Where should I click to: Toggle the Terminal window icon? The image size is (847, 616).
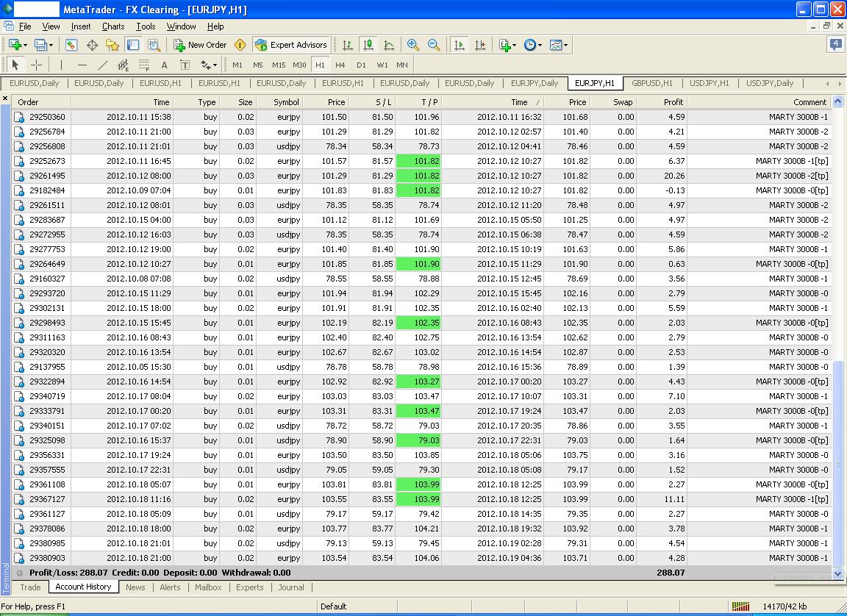click(x=133, y=46)
